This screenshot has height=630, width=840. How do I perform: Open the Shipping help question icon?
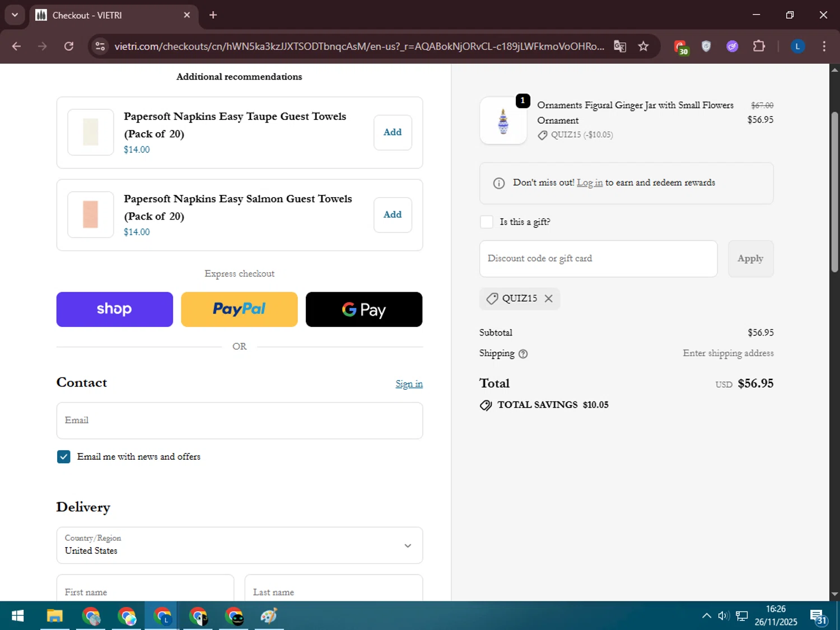click(523, 354)
